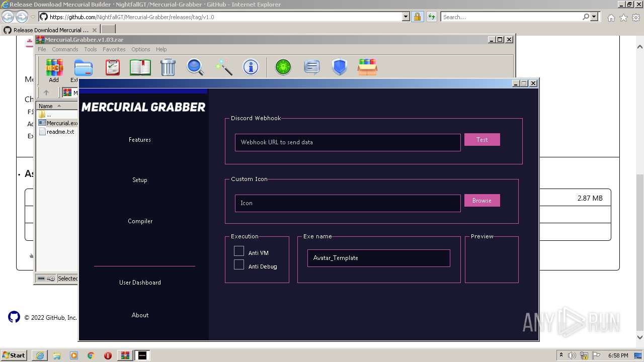
Task: Open User Dashboard in sidebar
Action: pyautogui.click(x=140, y=283)
